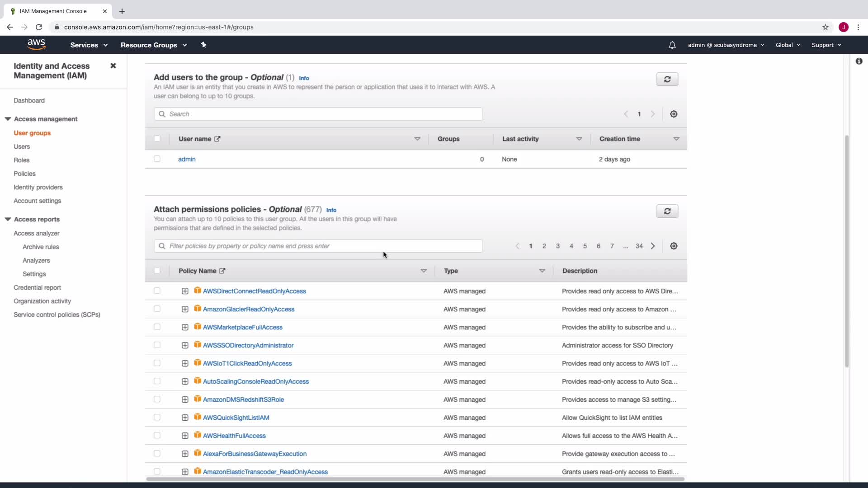Refresh the permissions policies list

click(x=667, y=211)
